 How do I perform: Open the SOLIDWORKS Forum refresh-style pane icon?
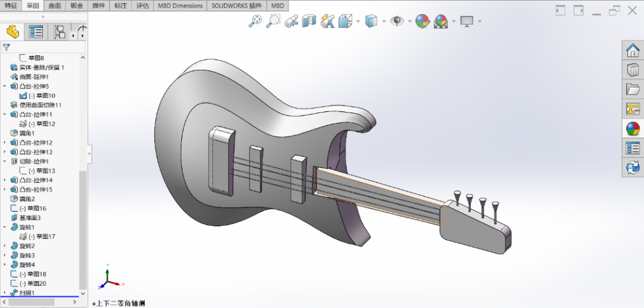[x=633, y=167]
